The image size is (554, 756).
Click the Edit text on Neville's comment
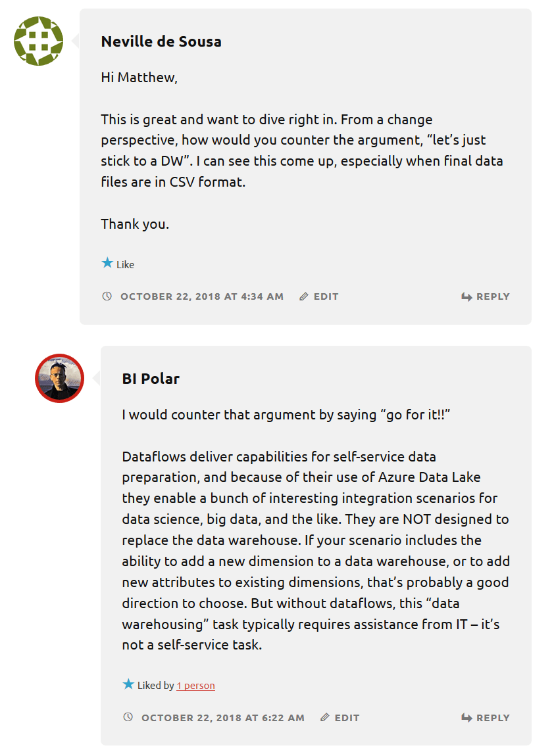click(326, 296)
